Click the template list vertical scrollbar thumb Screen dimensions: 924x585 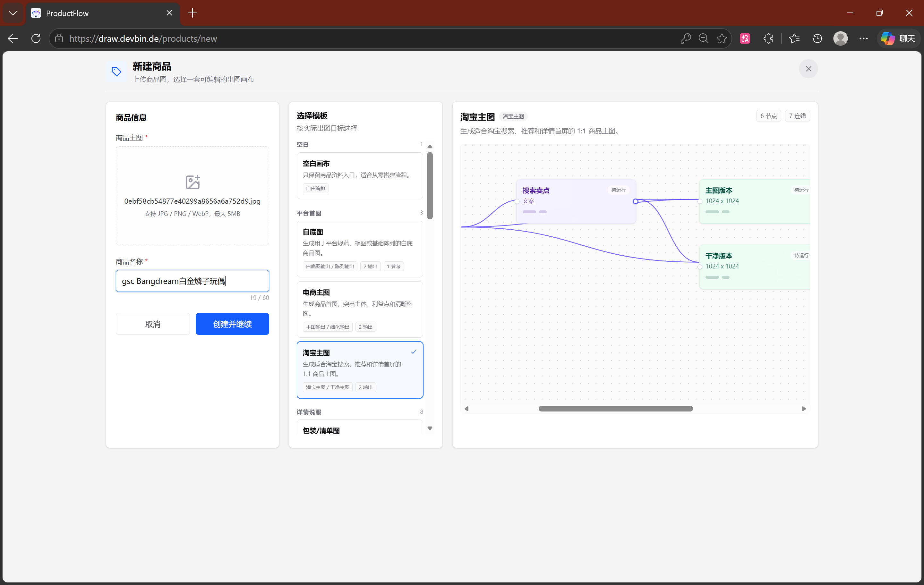click(x=430, y=186)
